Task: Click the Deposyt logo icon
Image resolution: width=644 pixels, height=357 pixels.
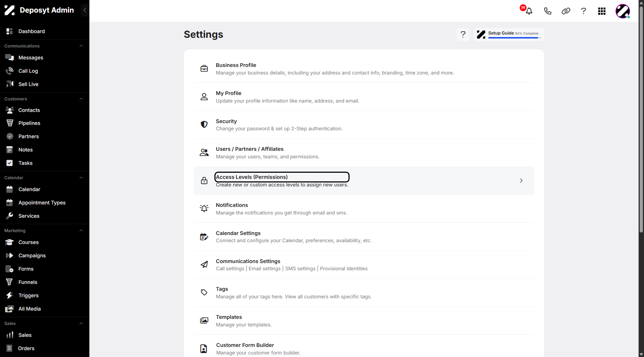Action: pos(9,10)
